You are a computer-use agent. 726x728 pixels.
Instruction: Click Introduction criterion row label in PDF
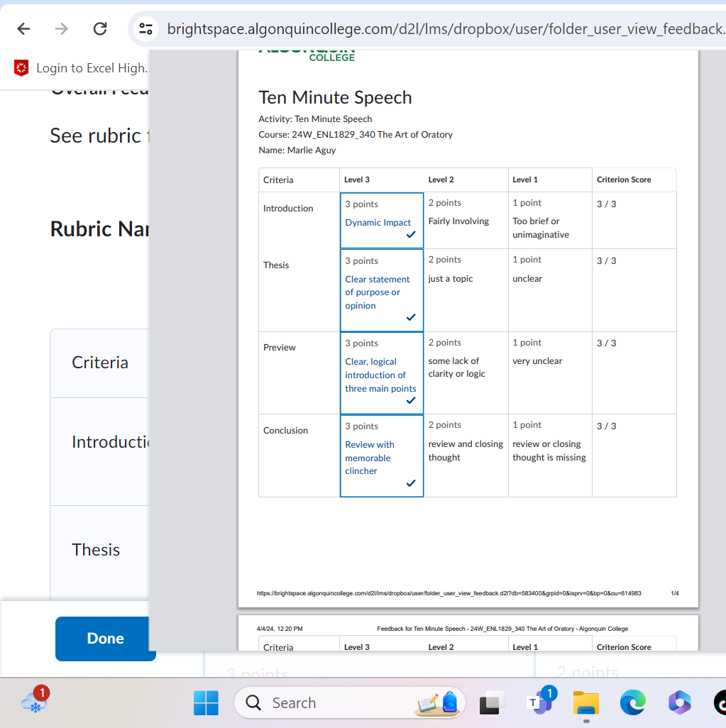coord(288,209)
